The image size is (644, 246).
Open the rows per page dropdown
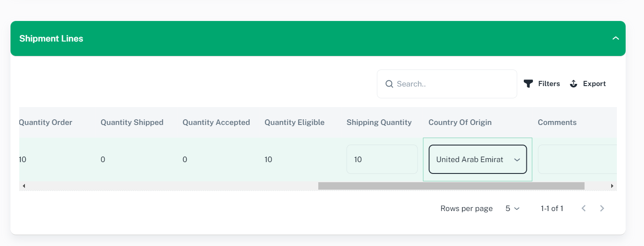[512, 208]
